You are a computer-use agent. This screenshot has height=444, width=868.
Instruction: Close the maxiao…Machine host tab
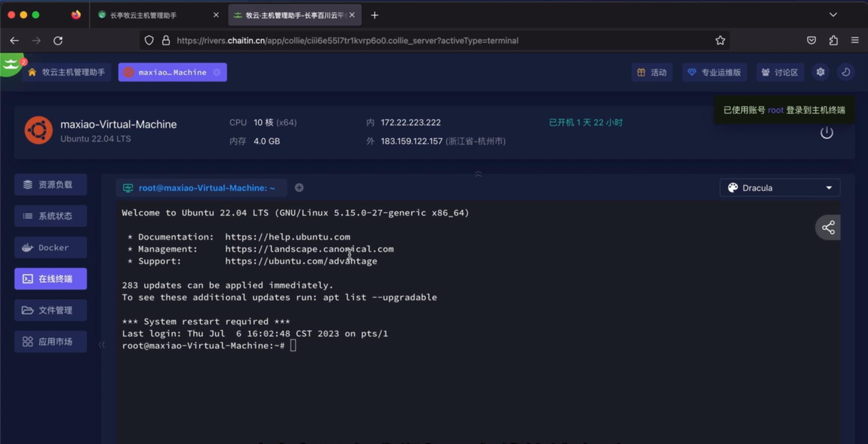point(217,72)
